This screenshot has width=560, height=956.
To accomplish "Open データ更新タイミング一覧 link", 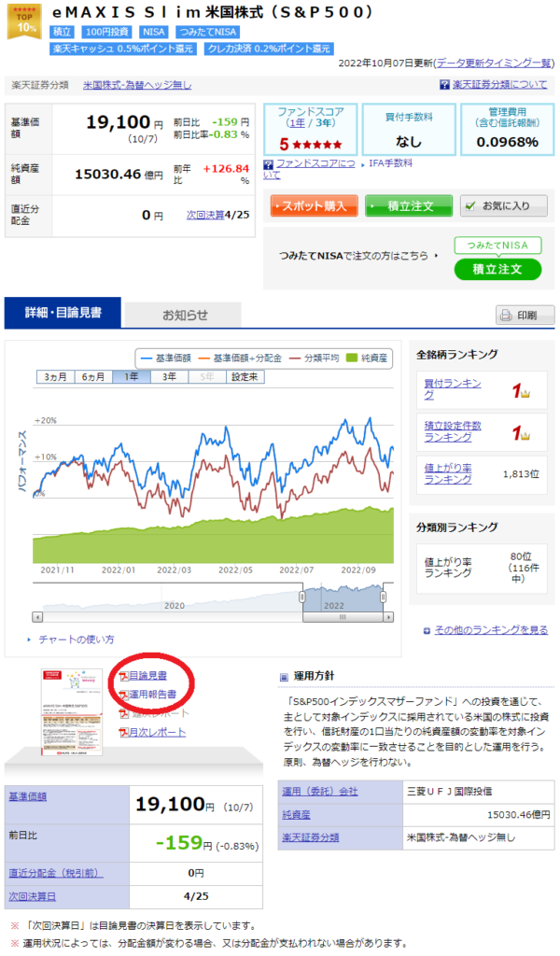I will pos(493,63).
